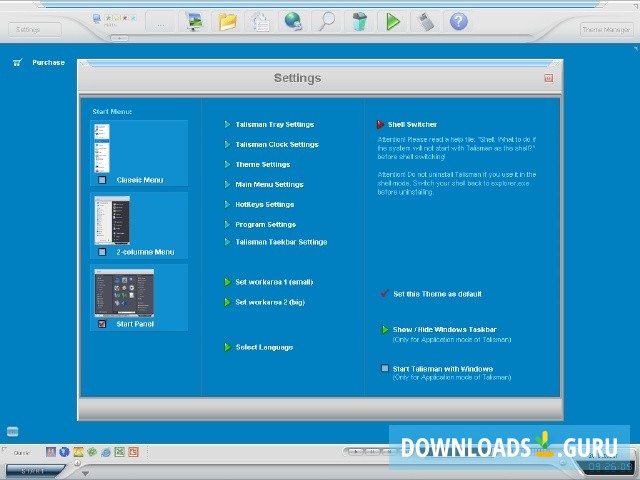Click the Start button at bottom left
This screenshot has width=640, height=480.
[x=34, y=471]
